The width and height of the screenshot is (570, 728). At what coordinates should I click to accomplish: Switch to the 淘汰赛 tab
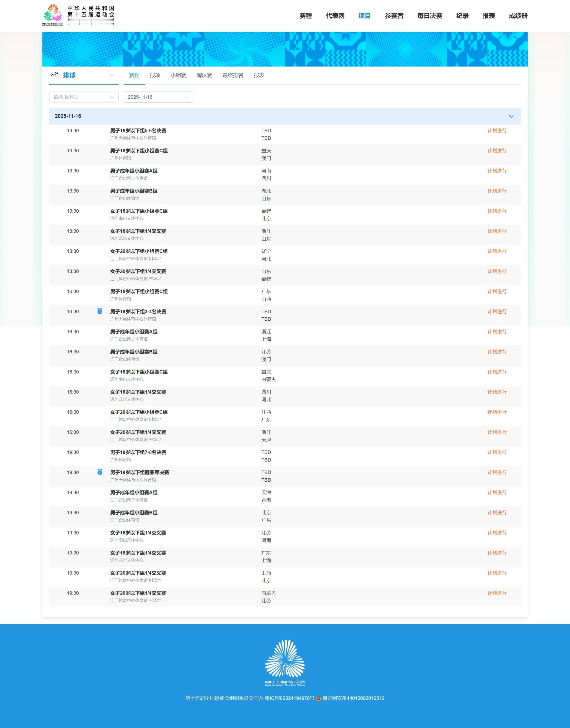[x=204, y=75]
